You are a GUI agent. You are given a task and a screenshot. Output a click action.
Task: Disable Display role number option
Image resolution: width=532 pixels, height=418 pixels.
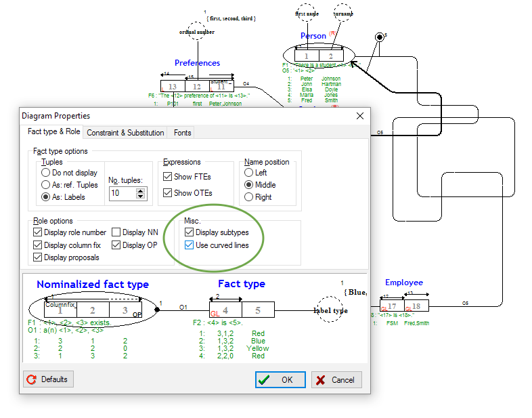[38, 232]
